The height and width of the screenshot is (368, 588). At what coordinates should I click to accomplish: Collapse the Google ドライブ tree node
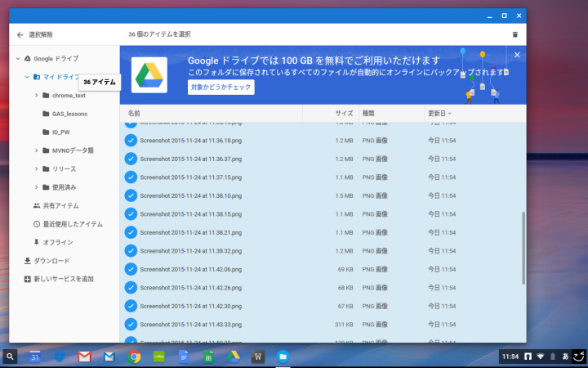pos(18,59)
